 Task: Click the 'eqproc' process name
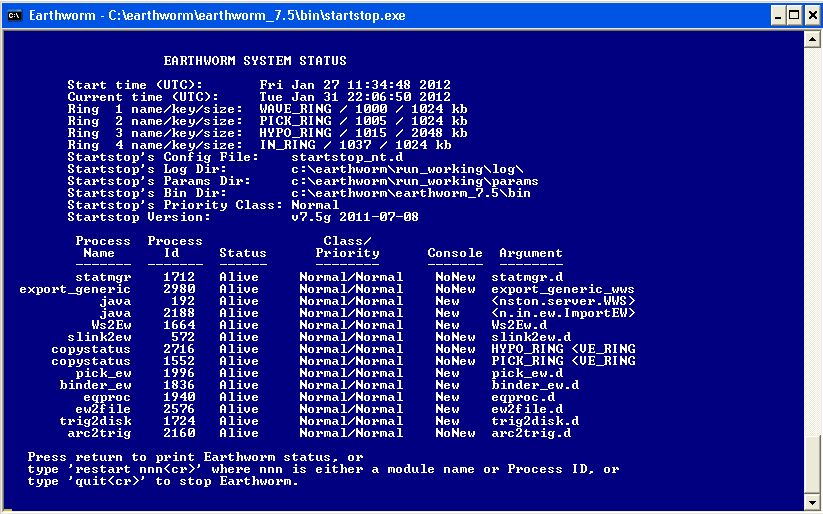107,398
